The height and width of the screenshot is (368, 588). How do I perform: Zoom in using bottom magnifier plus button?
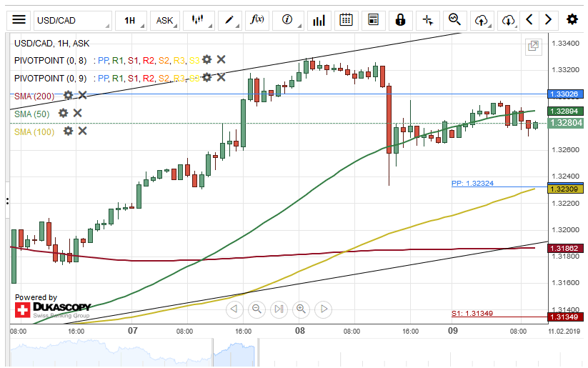[x=301, y=309]
